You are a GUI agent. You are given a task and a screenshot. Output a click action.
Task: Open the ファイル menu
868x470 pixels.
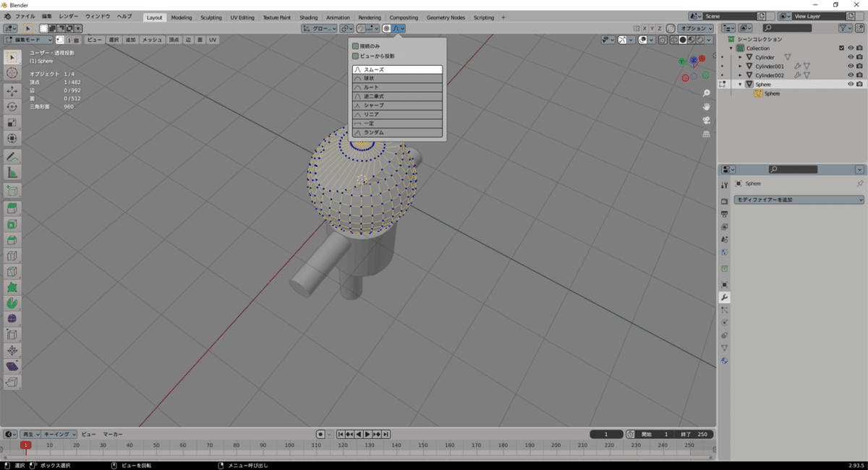pos(25,17)
